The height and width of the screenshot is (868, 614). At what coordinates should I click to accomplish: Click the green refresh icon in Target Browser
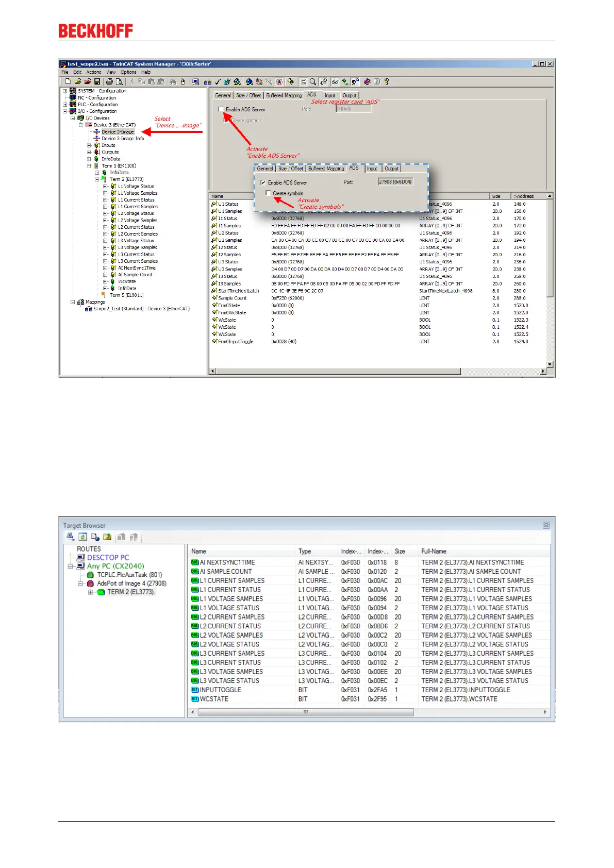pyautogui.click(x=82, y=537)
